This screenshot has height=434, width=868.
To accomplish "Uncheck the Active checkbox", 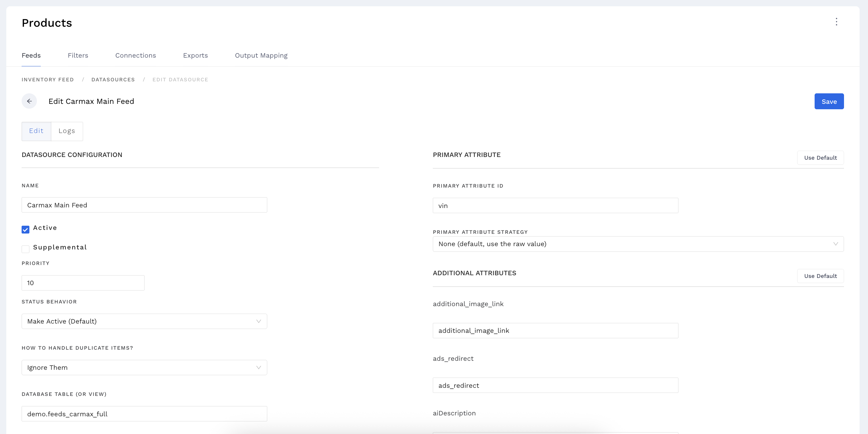I will click(25, 230).
